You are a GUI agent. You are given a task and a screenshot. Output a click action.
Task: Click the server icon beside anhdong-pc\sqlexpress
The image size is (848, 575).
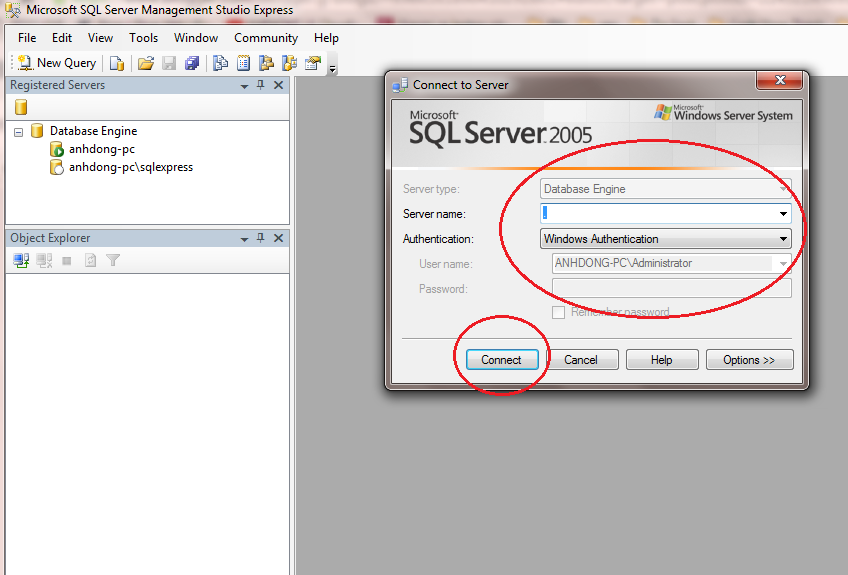(x=56, y=167)
